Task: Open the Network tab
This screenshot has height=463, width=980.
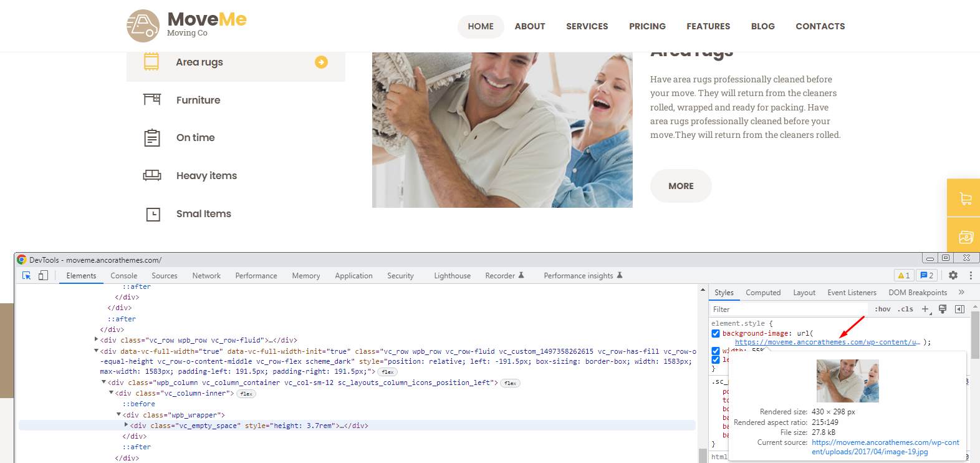Action: [x=206, y=275]
